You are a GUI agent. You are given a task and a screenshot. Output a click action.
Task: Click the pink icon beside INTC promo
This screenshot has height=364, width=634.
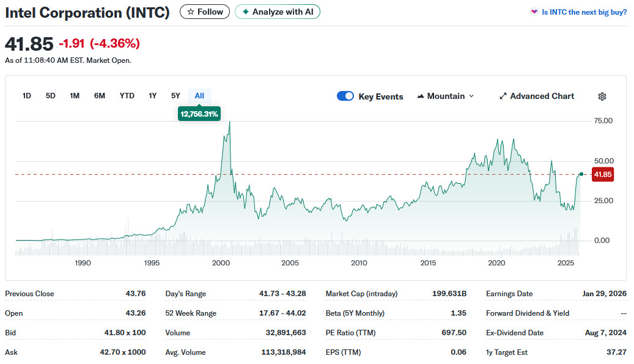point(534,12)
